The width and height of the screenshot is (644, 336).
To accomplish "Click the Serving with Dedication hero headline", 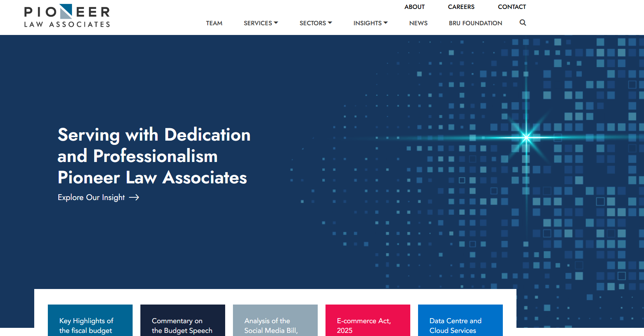I will point(154,156).
